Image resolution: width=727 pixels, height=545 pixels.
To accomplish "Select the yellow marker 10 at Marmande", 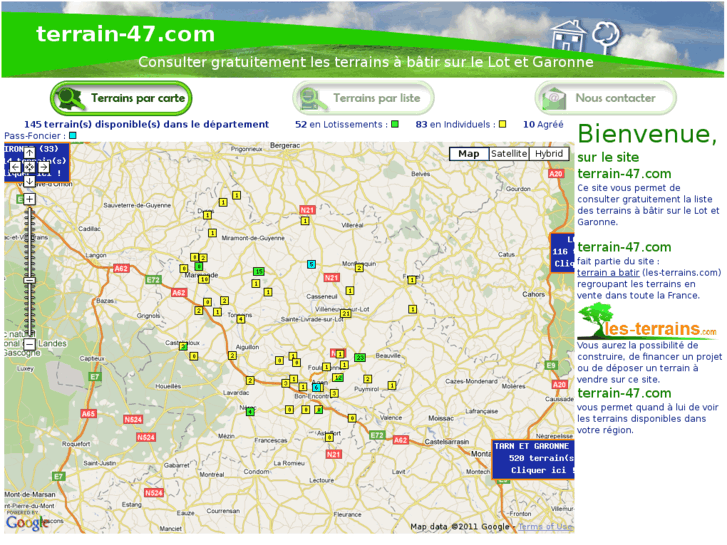I will 204,279.
